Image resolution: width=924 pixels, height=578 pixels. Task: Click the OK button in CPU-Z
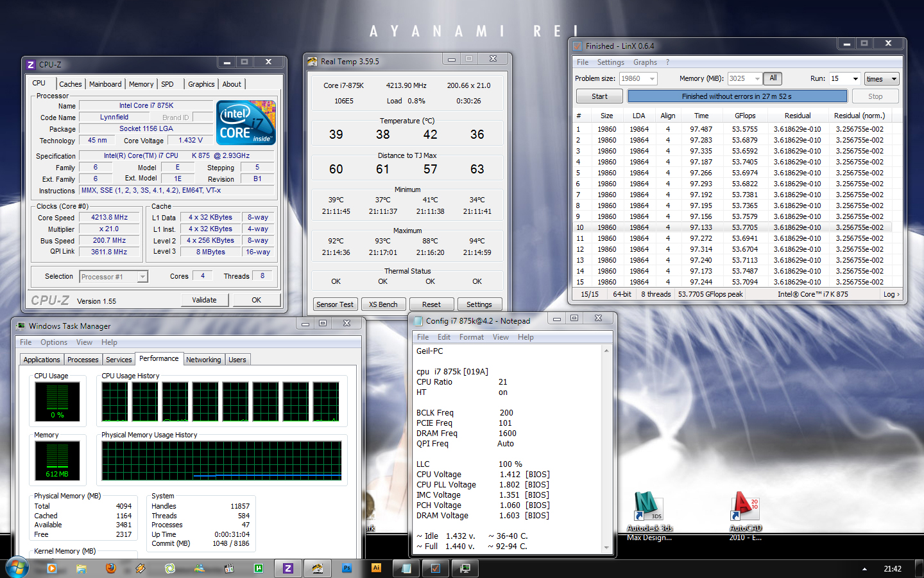click(257, 300)
